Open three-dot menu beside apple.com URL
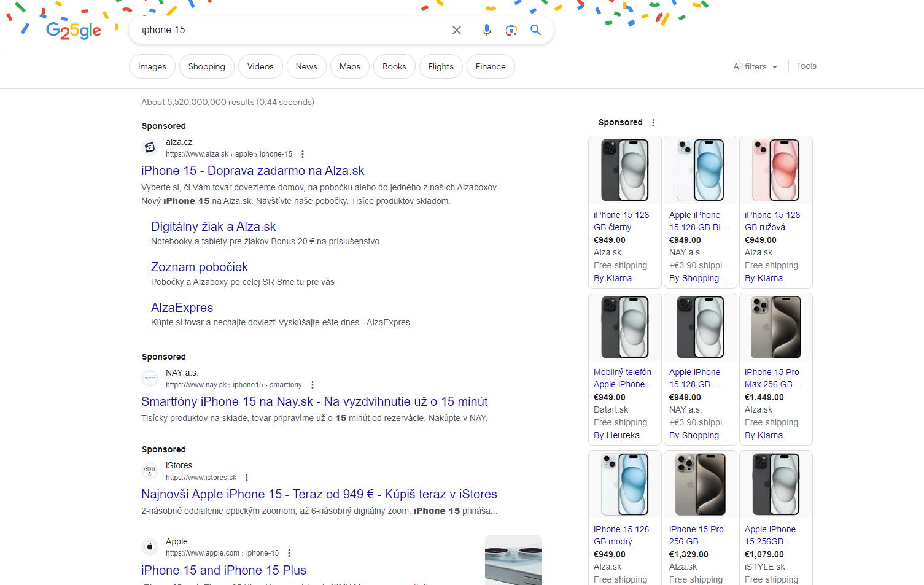The width and height of the screenshot is (924, 585). pos(289,553)
